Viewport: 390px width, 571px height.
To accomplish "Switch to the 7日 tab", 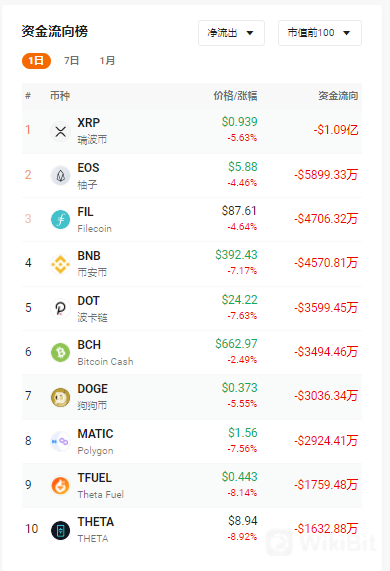I will click(x=71, y=61).
